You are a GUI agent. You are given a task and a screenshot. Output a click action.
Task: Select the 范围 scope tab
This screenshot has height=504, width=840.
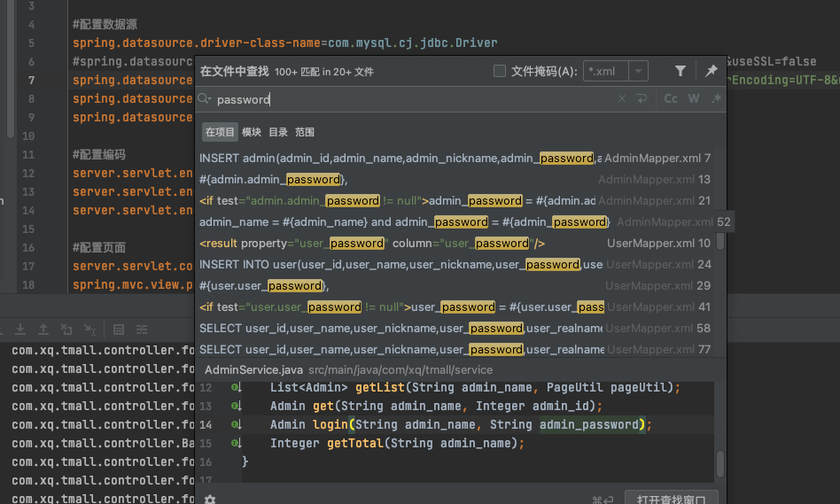click(x=304, y=132)
